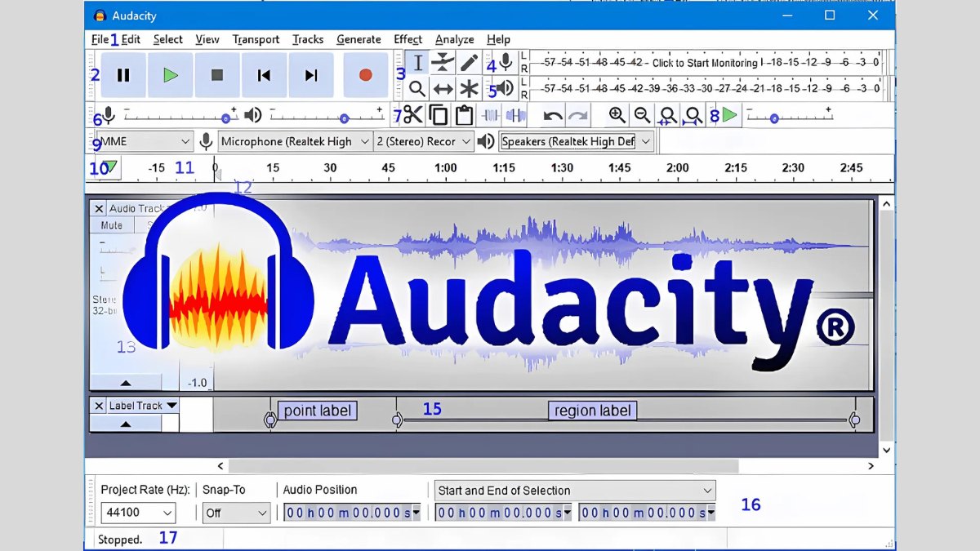Undo the last action
The image size is (980, 551).
coord(553,115)
